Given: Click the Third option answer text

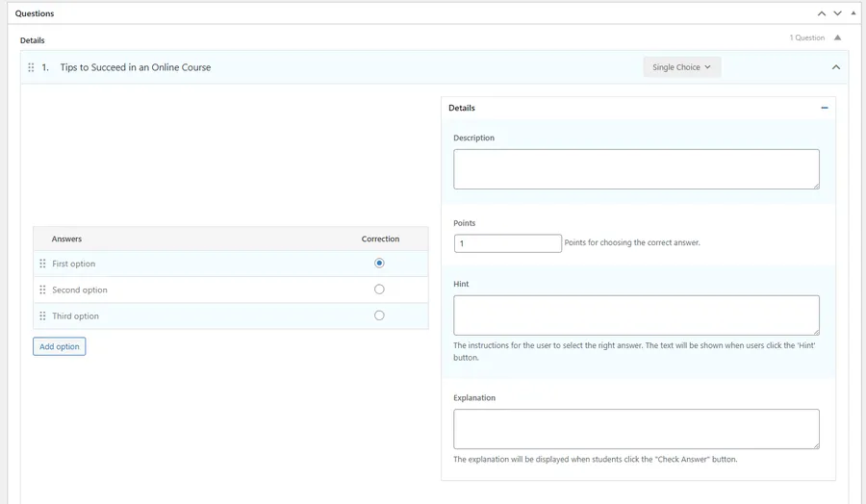Looking at the screenshot, I should (75, 315).
